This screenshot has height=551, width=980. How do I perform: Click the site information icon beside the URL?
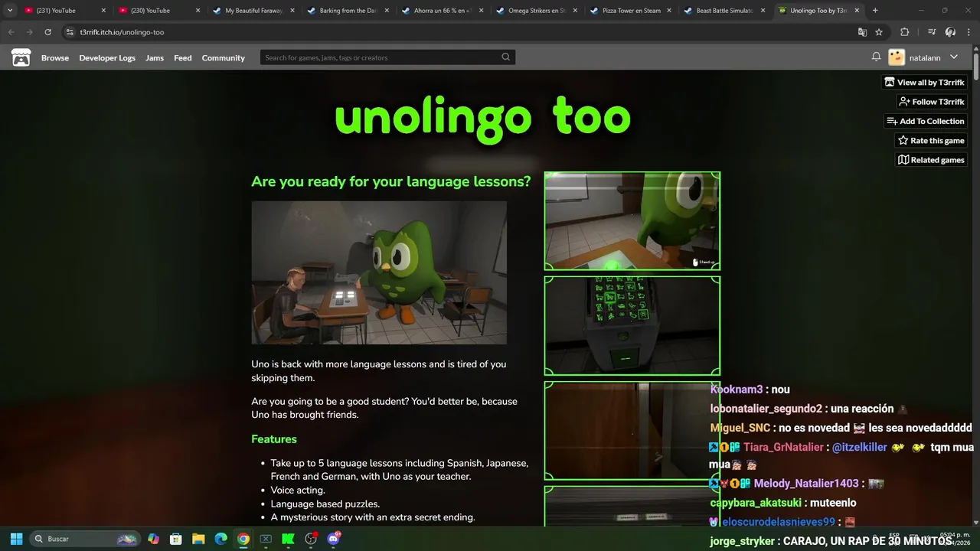(70, 32)
